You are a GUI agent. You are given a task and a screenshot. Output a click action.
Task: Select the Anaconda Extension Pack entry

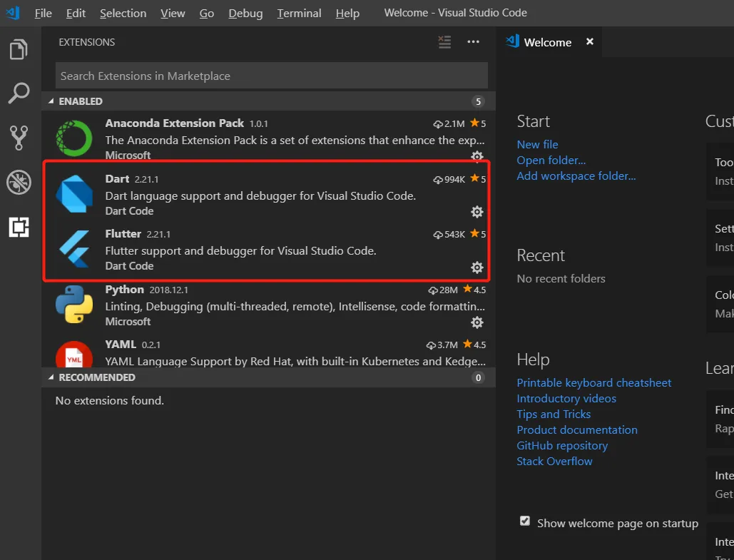268,138
